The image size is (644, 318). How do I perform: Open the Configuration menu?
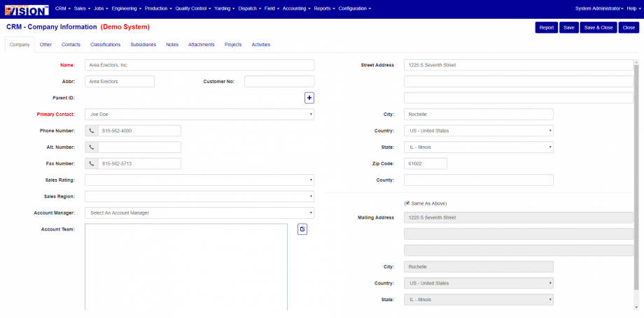point(355,8)
